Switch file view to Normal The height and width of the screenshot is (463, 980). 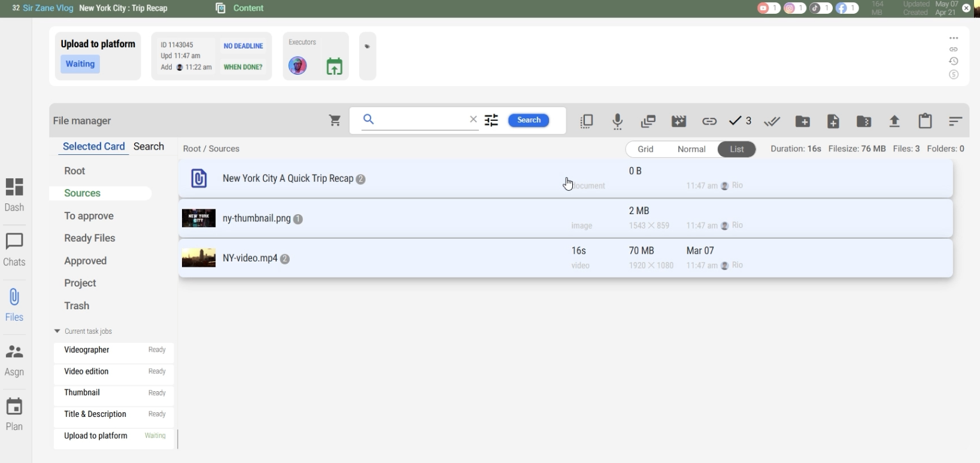click(x=691, y=150)
